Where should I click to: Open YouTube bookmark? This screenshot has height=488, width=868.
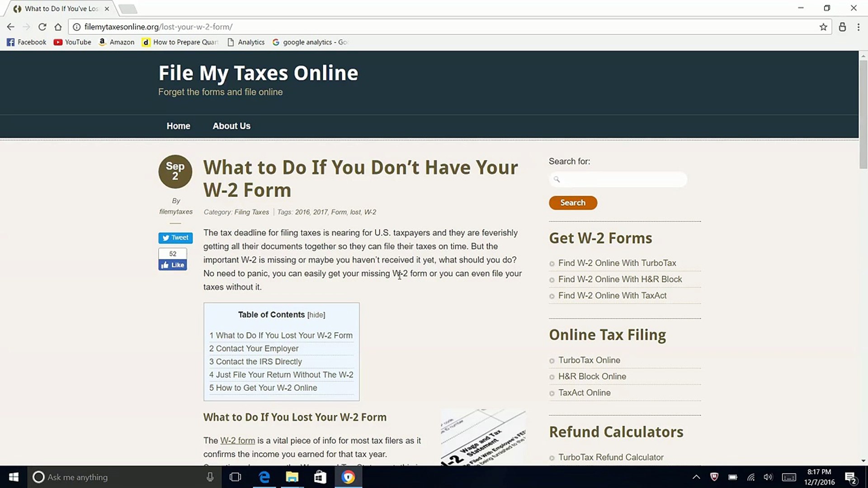coord(72,42)
